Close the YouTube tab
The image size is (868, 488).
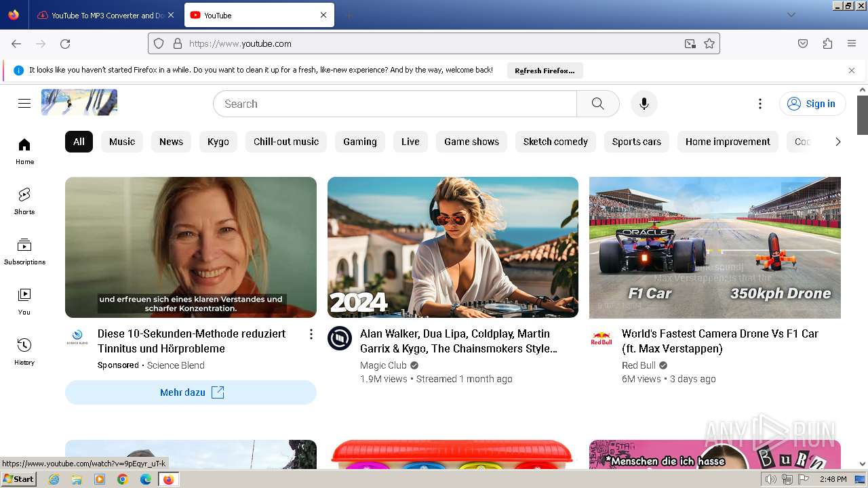pyautogui.click(x=323, y=15)
